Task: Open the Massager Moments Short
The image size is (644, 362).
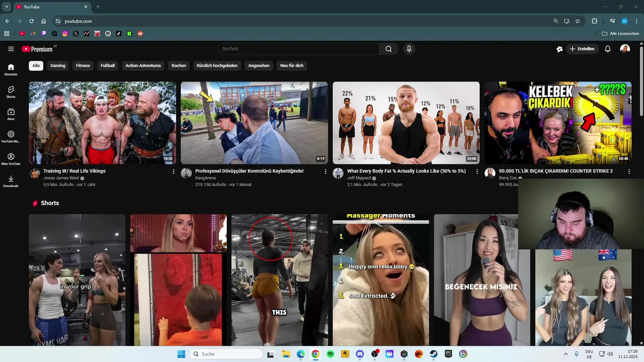Action: [381, 280]
